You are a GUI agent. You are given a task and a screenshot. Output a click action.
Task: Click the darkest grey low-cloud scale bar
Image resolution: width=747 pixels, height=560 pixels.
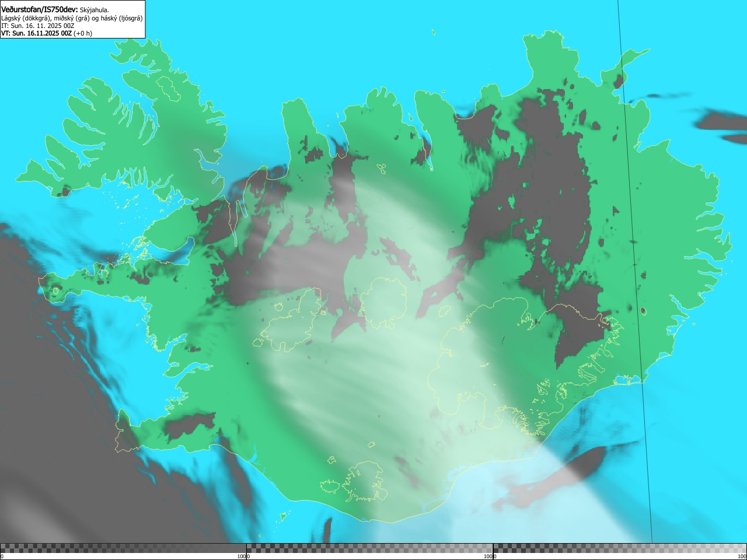[123, 548]
